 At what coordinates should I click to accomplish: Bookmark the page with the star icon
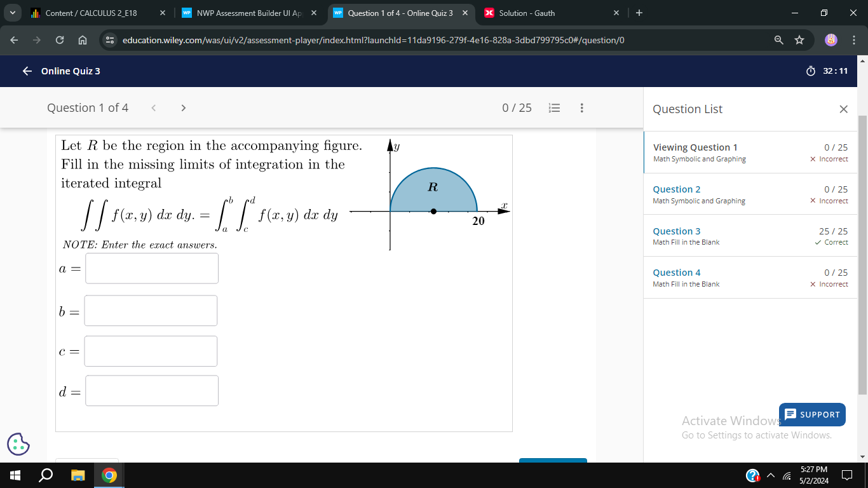tap(799, 40)
